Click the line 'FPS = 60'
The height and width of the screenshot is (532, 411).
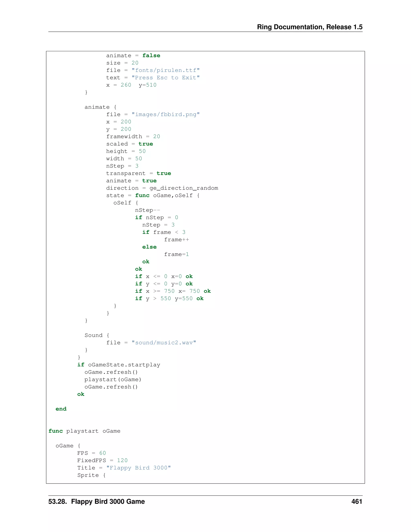pyautogui.click(x=92, y=453)
